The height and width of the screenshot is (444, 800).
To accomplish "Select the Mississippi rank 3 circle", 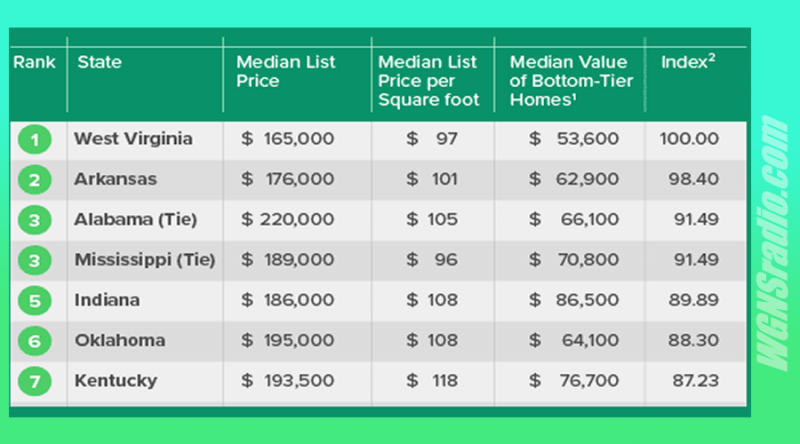I will (x=35, y=260).
